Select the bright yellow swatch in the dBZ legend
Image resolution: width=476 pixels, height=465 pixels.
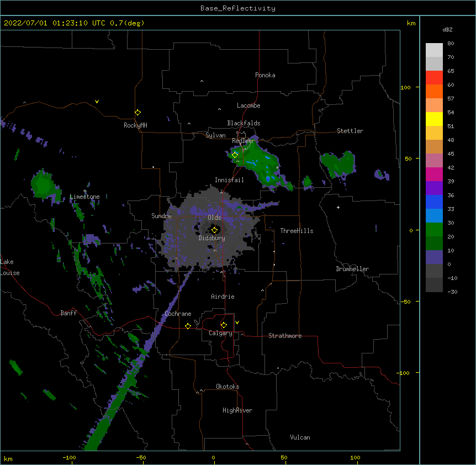coord(434,119)
